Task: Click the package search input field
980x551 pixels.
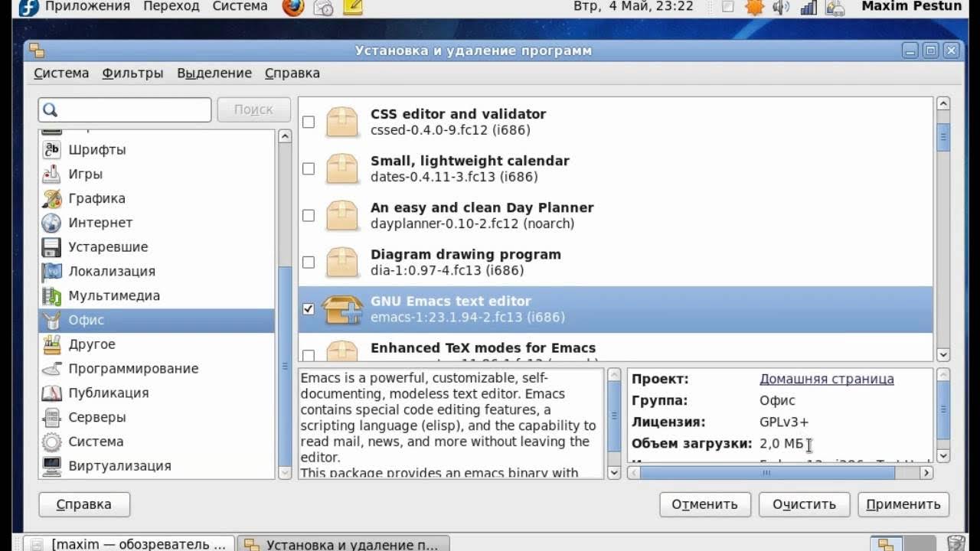Action: tap(125, 109)
